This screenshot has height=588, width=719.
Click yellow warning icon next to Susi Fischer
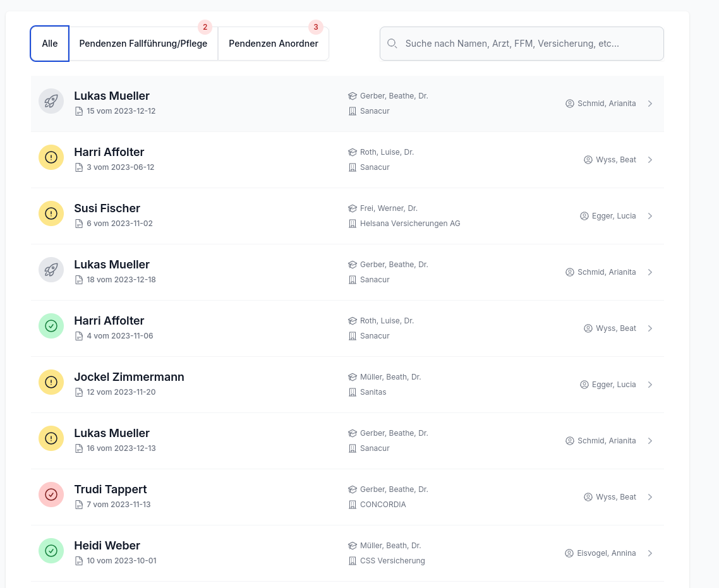(51, 213)
